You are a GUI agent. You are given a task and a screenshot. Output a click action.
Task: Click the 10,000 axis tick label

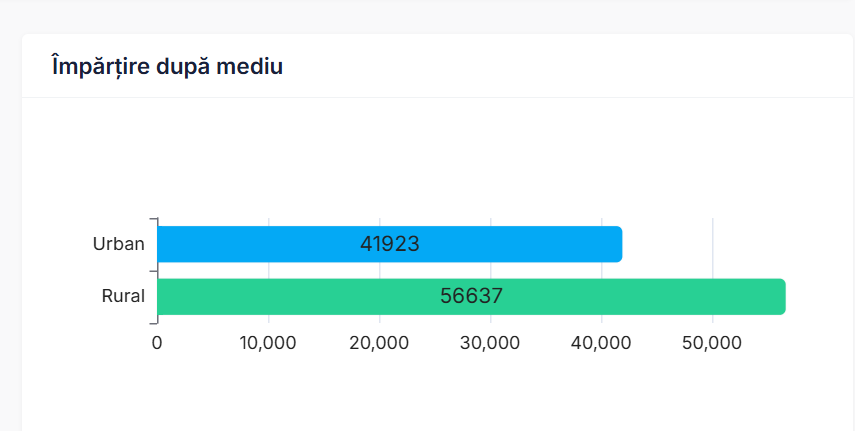click(x=268, y=343)
